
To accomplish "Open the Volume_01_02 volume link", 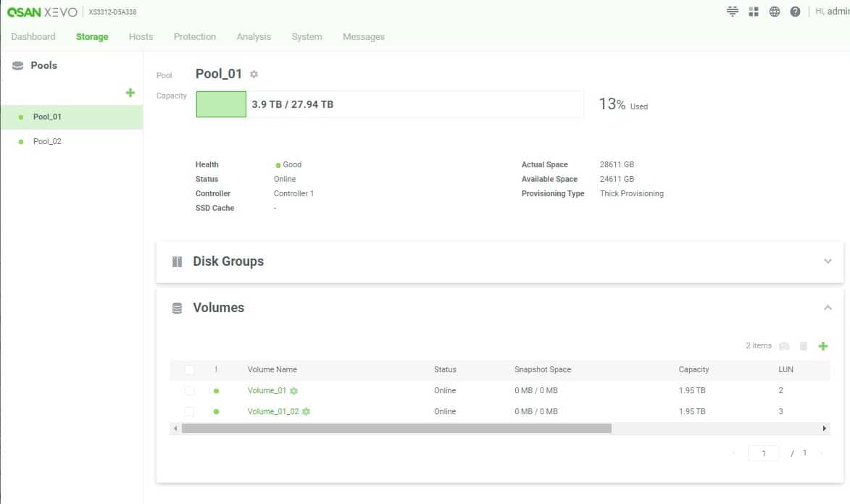I will click(273, 412).
